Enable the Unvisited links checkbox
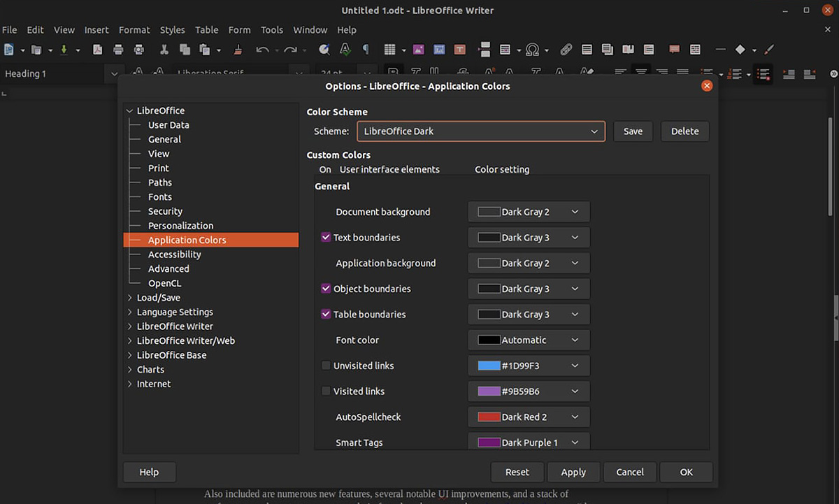839x504 pixels. click(326, 365)
